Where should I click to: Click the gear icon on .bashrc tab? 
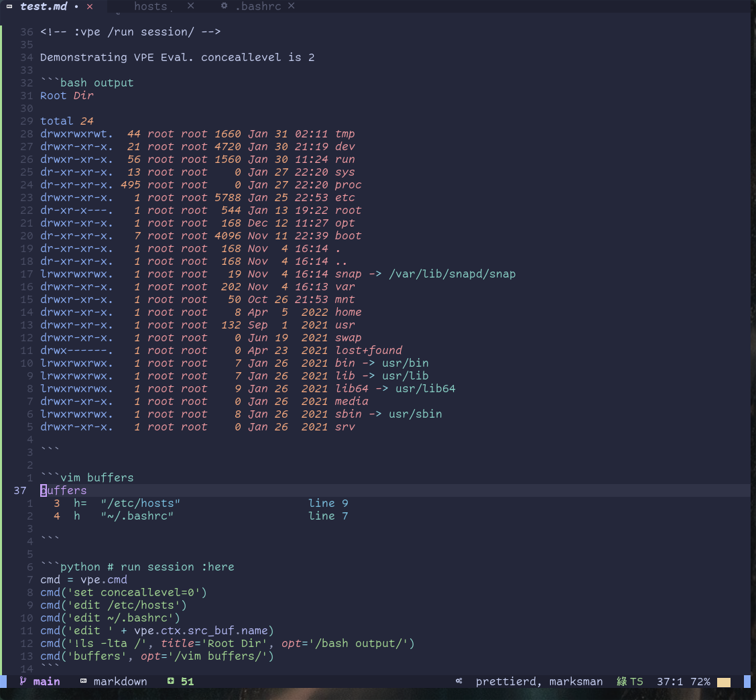pos(225,6)
